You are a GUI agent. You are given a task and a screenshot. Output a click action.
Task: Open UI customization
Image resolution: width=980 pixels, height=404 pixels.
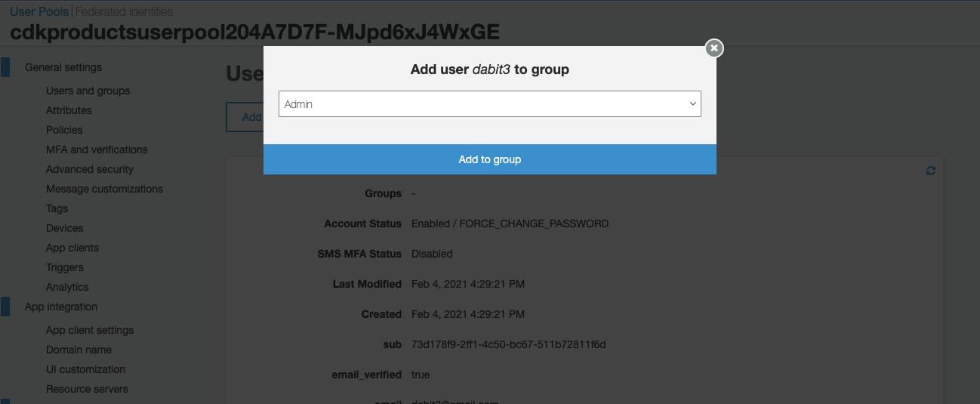pos(85,369)
